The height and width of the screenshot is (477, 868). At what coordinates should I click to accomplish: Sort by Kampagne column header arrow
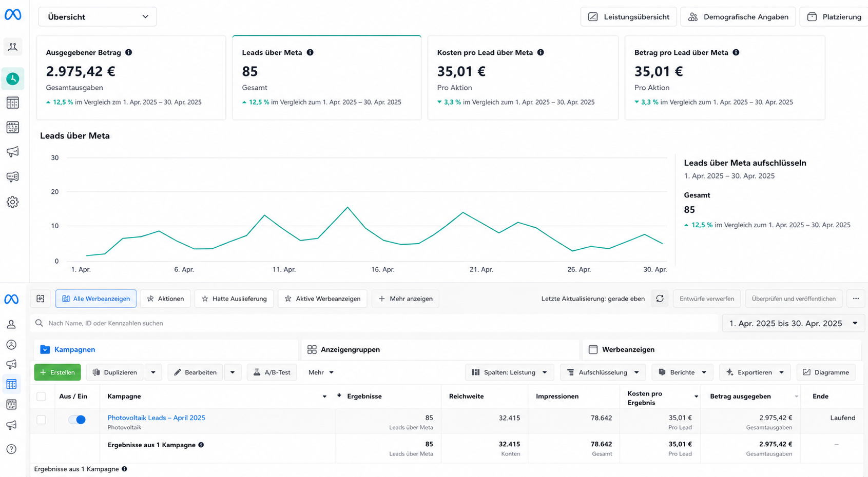(324, 396)
